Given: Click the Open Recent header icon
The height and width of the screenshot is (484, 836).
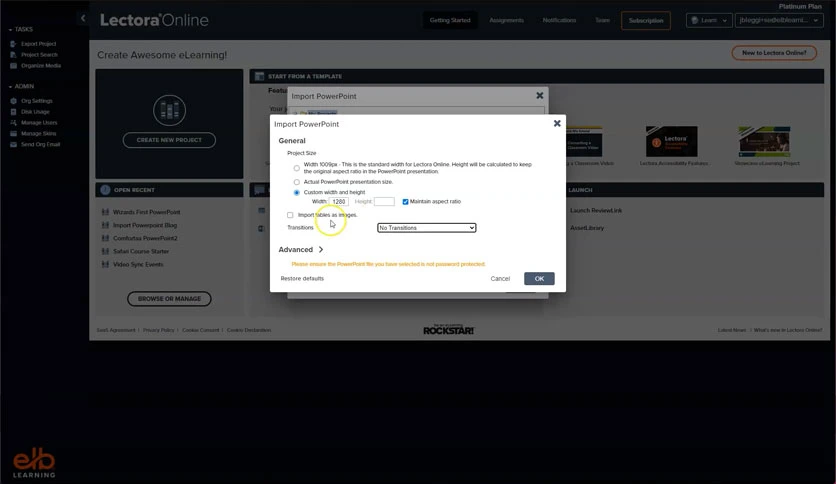Looking at the screenshot, I should [x=105, y=190].
